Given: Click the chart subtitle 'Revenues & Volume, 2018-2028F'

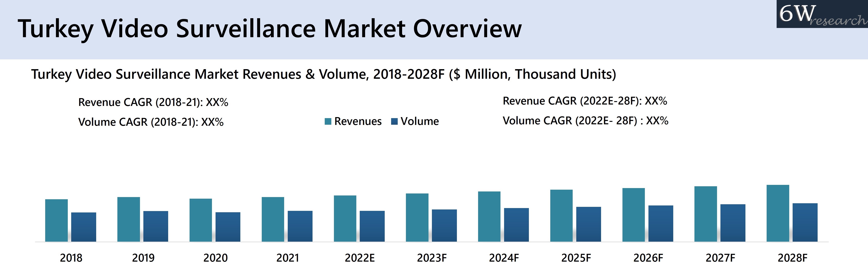Looking at the screenshot, I should [x=343, y=74].
